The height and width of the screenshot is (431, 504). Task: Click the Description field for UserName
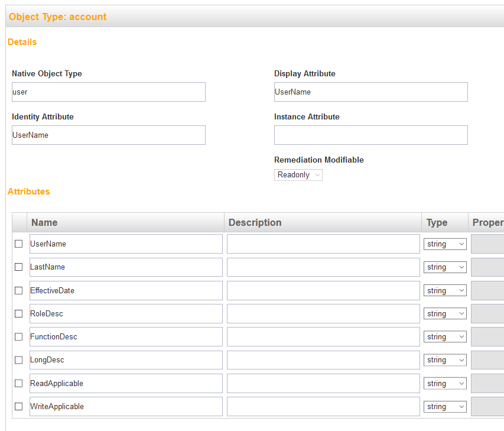point(323,244)
